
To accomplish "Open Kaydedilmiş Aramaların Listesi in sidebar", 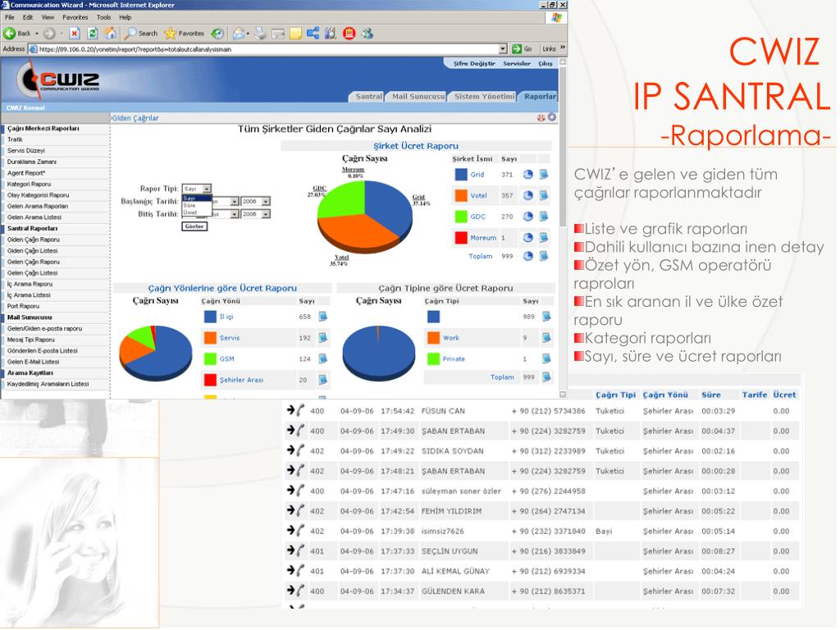I will pyautogui.click(x=48, y=384).
